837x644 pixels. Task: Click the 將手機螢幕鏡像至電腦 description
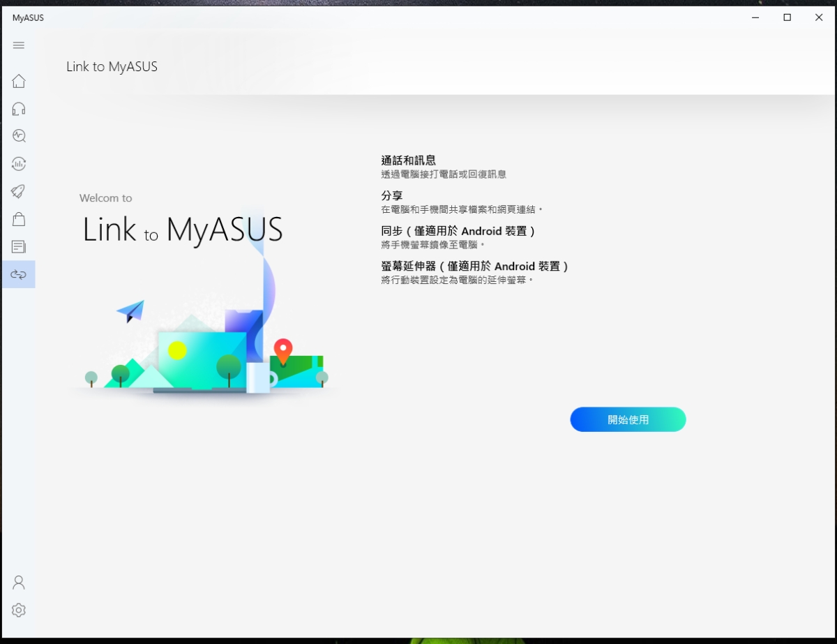point(433,245)
